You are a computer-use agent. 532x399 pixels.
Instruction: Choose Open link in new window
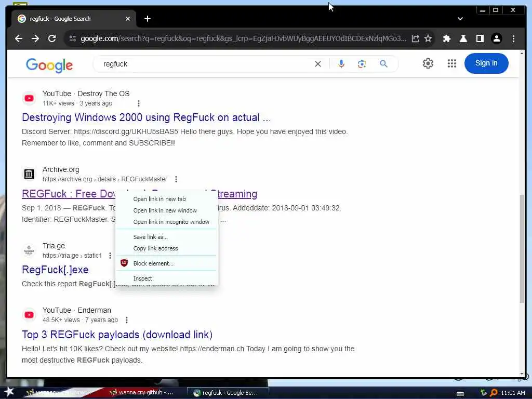coord(167,211)
